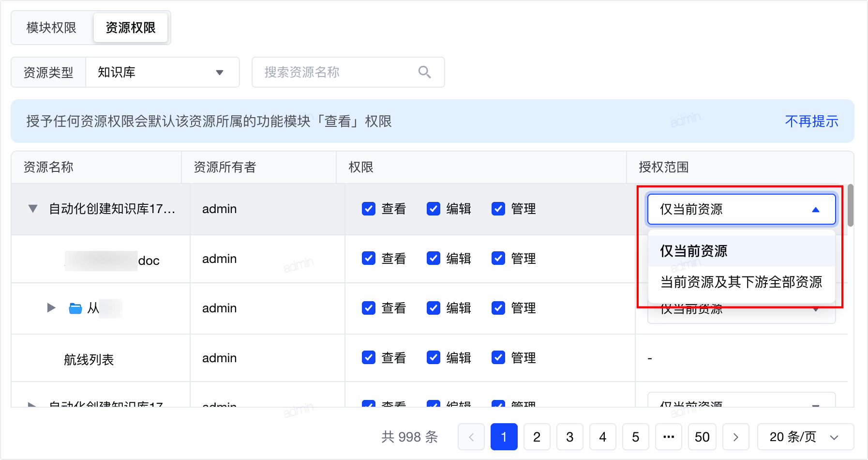Click the current page 1 button
868x460 pixels.
pyautogui.click(x=504, y=437)
